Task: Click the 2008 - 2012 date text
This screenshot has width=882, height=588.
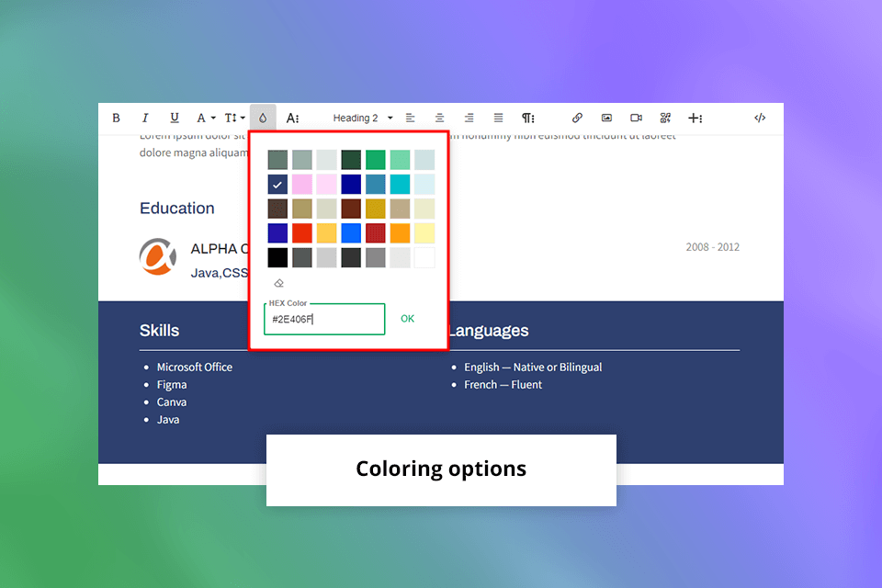Action: click(713, 247)
